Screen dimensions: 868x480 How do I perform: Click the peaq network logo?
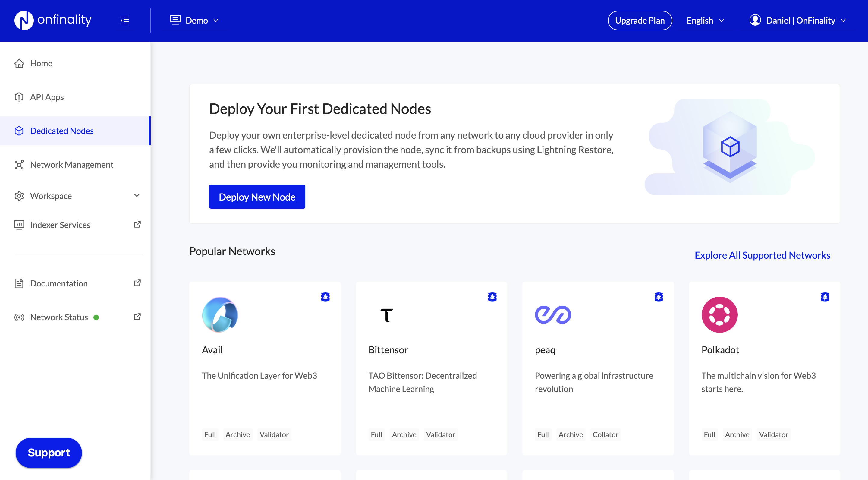553,315
